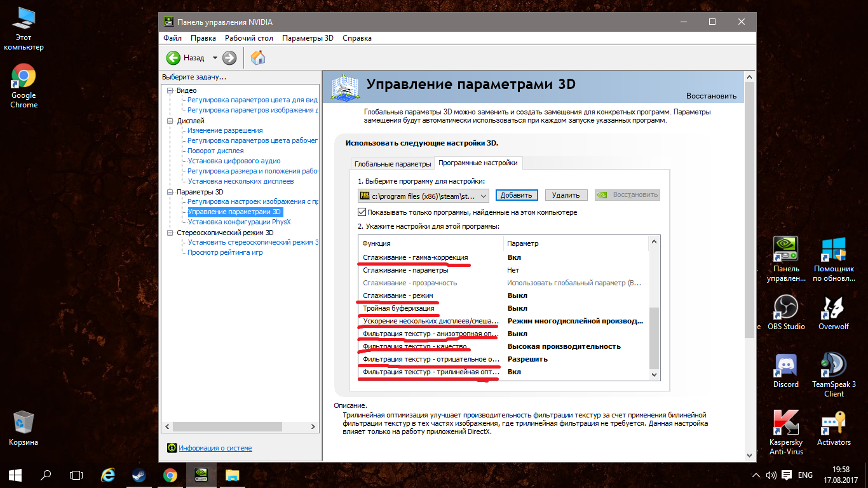Click the NVIDIA logo in the title bar

tap(168, 21)
